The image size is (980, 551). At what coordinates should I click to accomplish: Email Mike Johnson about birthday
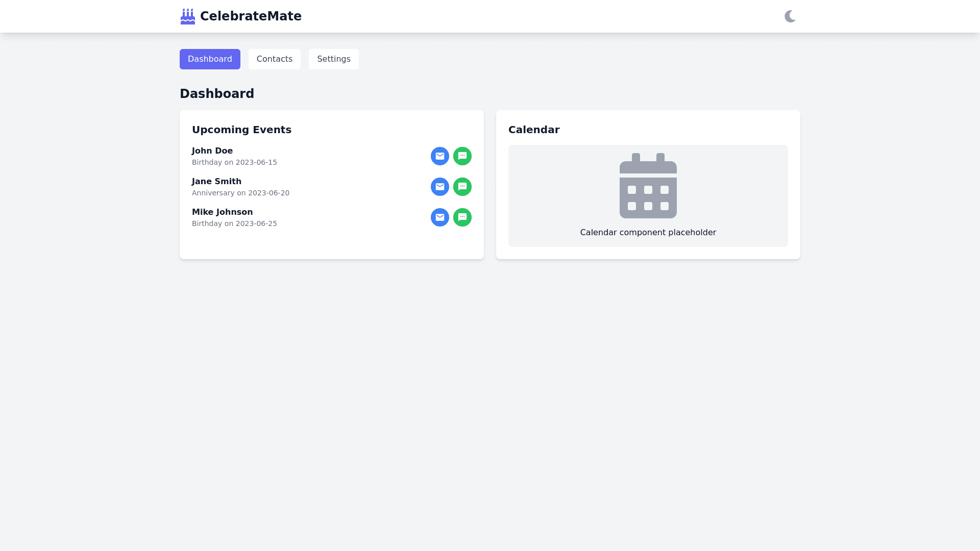[x=439, y=217]
